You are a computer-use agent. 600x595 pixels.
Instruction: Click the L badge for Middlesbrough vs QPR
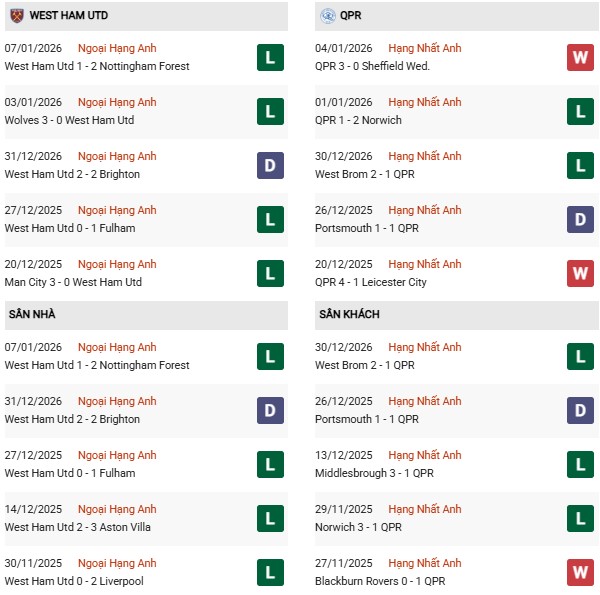pos(581,464)
